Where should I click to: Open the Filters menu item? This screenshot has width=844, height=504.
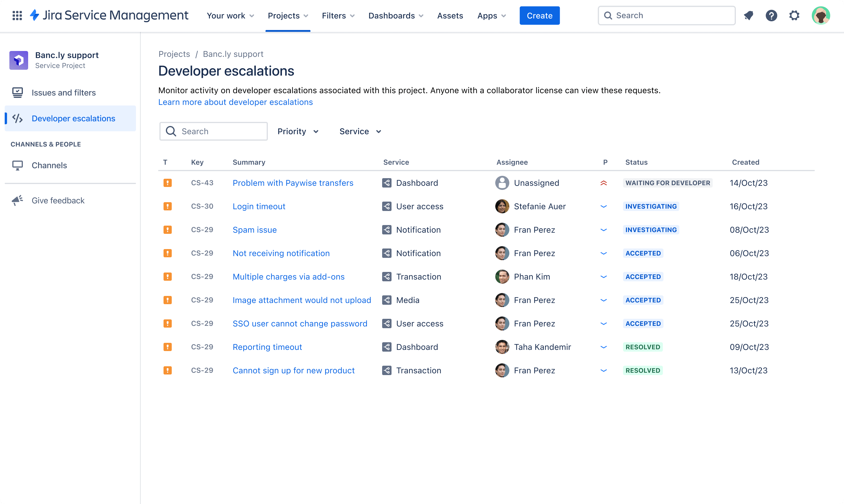point(338,16)
